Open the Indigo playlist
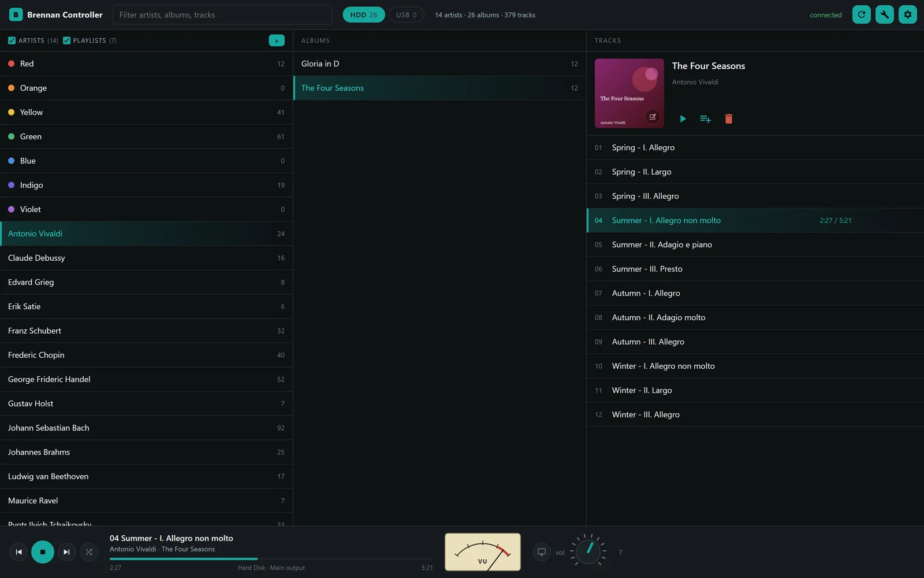Image resolution: width=924 pixels, height=578 pixels. coord(146,185)
